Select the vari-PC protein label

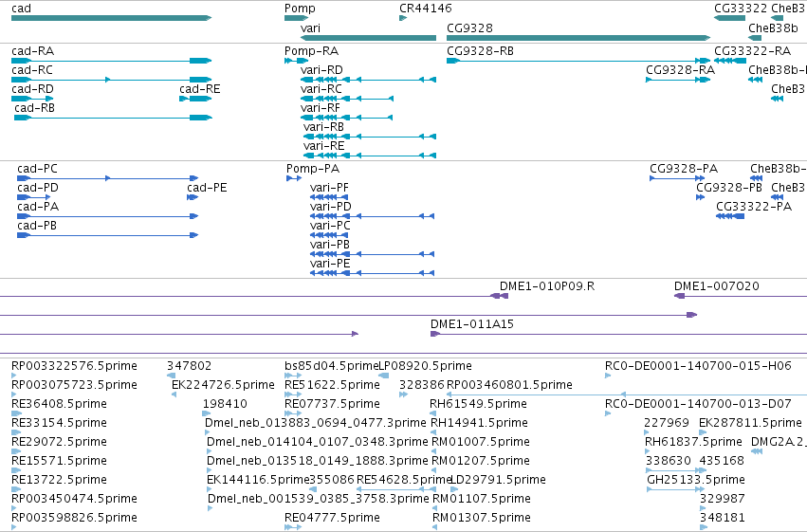(x=330, y=226)
